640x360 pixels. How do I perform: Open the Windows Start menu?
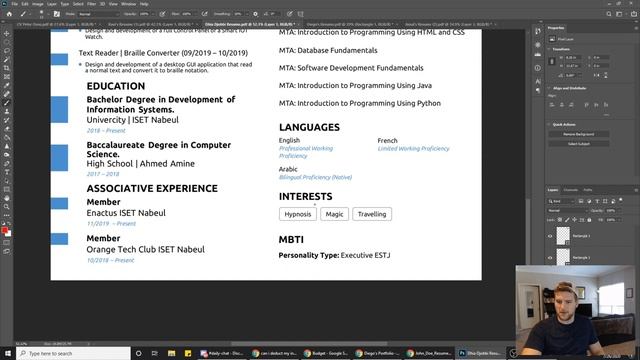click(x=8, y=353)
